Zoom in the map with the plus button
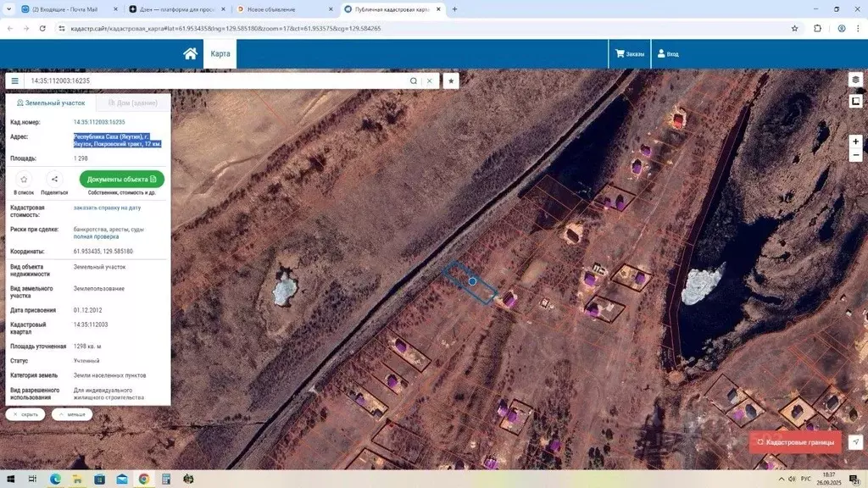This screenshot has width=868, height=488. tap(856, 141)
